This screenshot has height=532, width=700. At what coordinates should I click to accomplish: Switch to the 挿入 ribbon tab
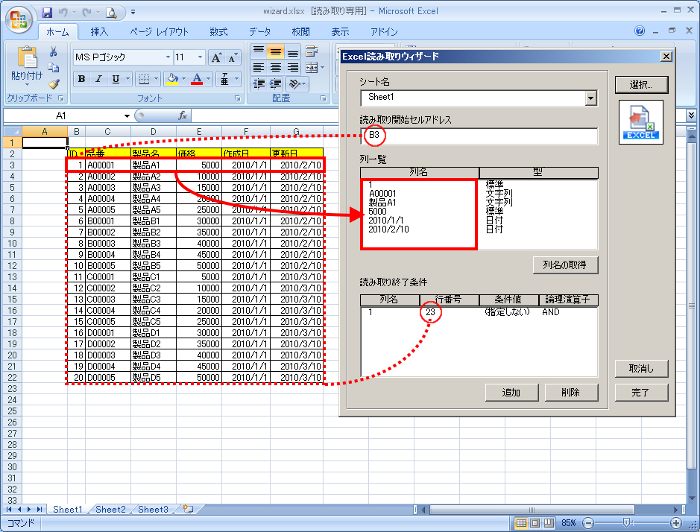pos(100,32)
